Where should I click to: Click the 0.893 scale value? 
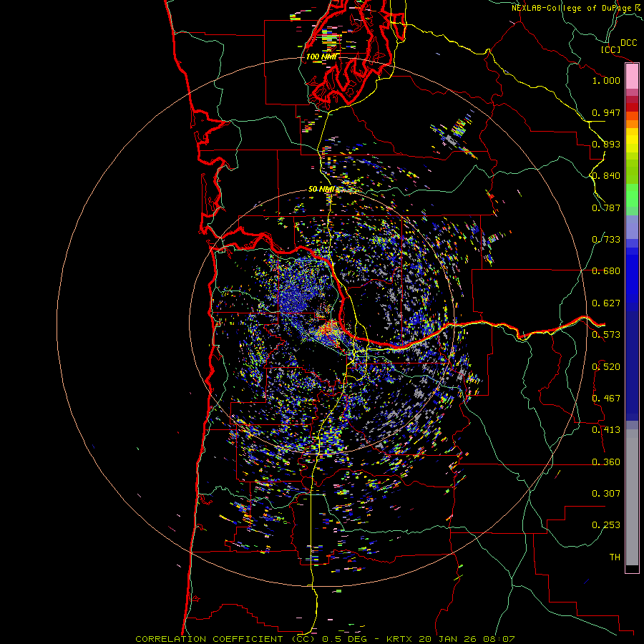click(606, 144)
